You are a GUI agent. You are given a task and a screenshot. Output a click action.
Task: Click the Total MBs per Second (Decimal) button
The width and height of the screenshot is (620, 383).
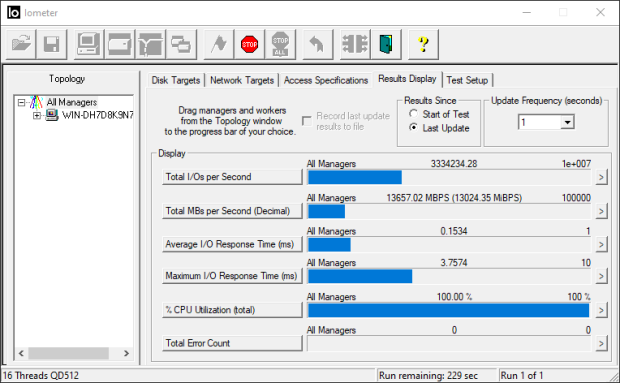(x=232, y=211)
